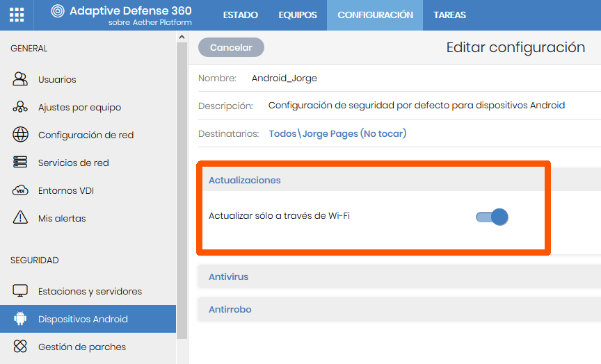
Task: Edit the Nombre field 'Android_Jorge'
Action: pyautogui.click(x=284, y=78)
